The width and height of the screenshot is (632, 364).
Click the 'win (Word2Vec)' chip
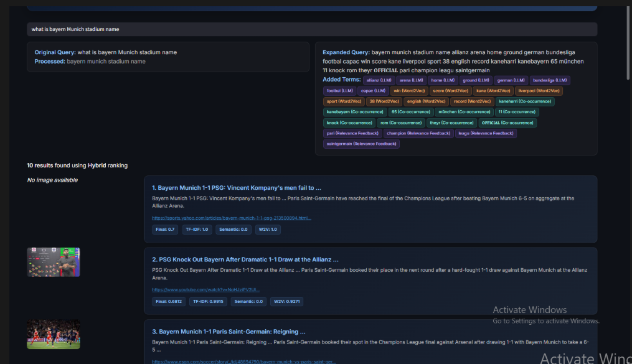click(409, 91)
